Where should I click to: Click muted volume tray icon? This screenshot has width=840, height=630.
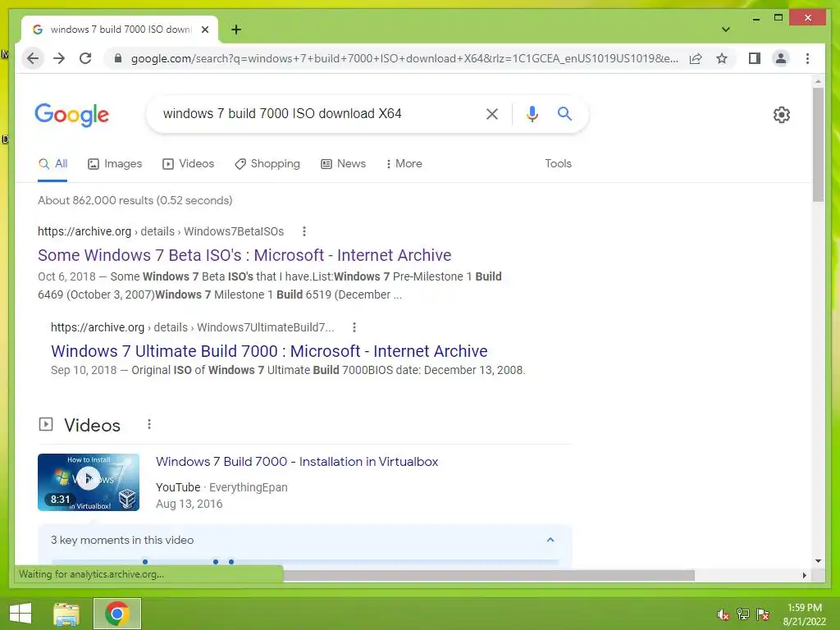[x=724, y=614]
